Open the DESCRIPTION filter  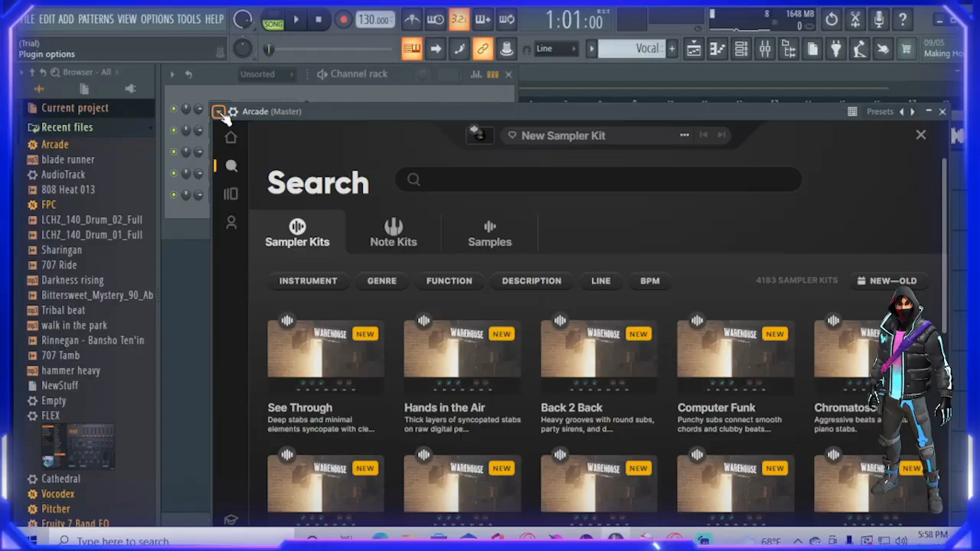(x=531, y=281)
